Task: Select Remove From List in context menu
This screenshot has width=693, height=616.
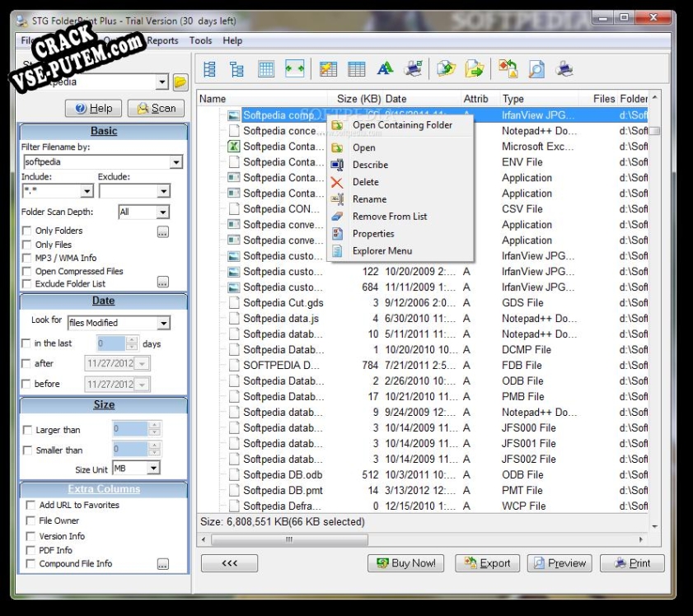Action: [390, 217]
